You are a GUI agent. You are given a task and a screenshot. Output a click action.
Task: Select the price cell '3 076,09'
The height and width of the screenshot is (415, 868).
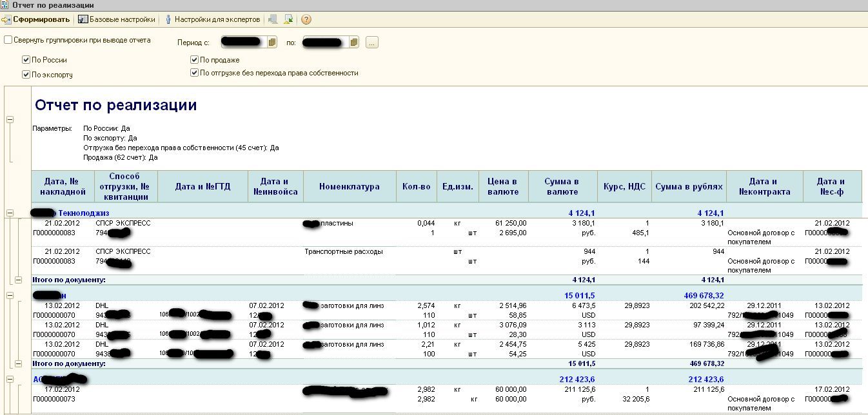click(511, 325)
